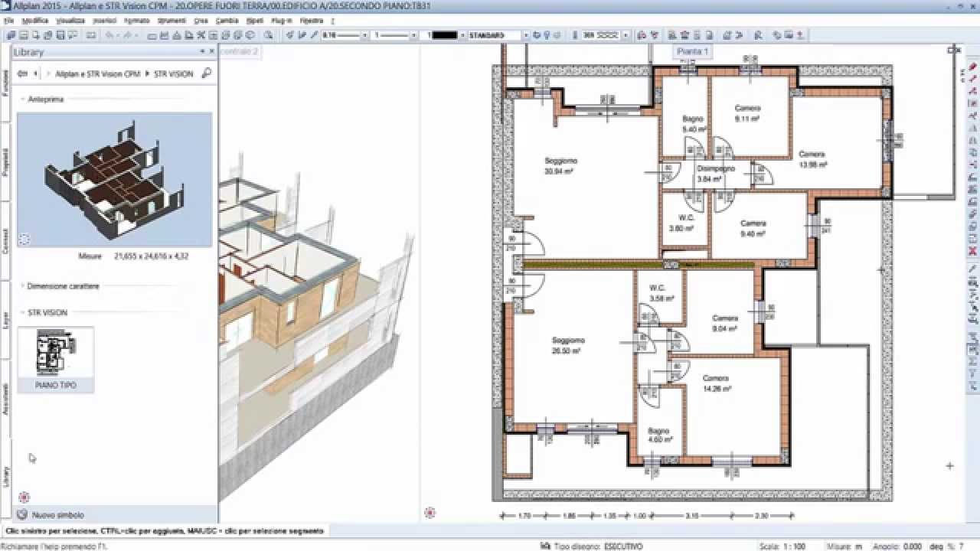Collapse the Anteprima section
980x551 pixels.
click(x=21, y=99)
